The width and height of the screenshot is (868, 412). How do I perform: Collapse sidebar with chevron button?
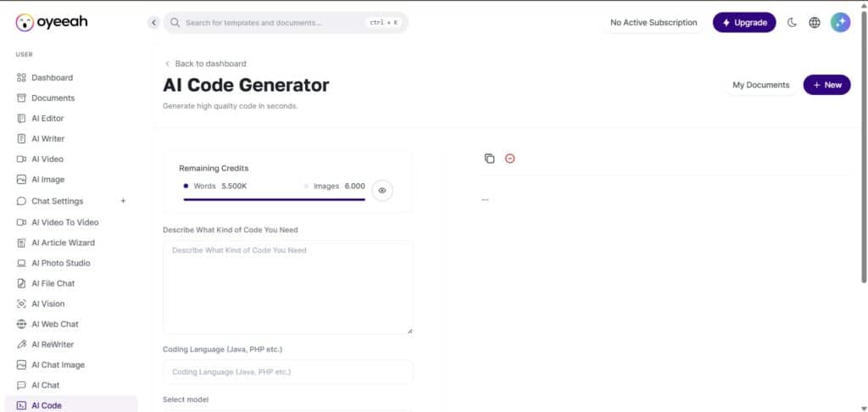click(x=154, y=23)
